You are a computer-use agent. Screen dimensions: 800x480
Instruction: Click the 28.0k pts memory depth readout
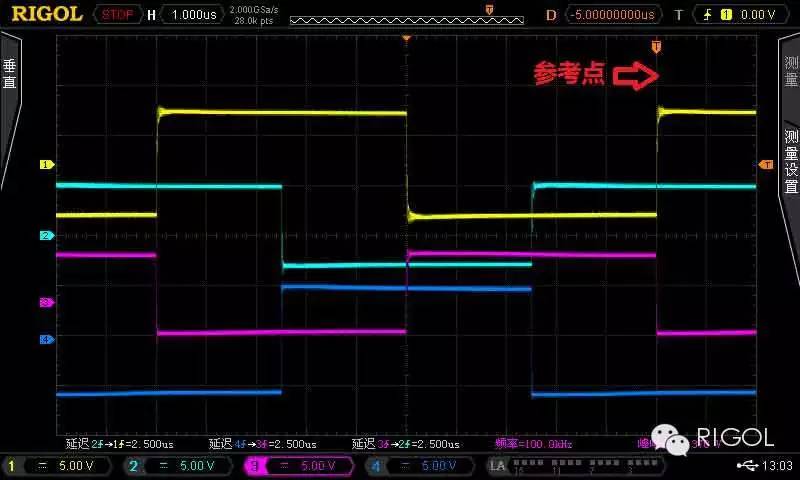254,21
